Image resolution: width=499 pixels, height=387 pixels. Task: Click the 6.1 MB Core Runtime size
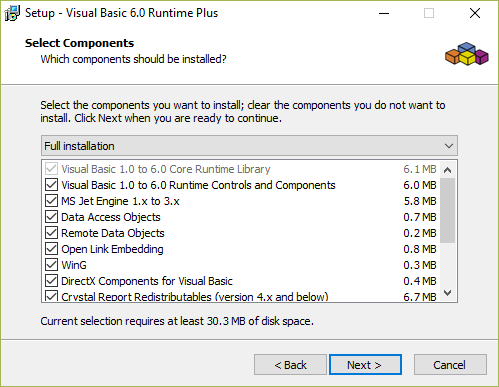[x=420, y=169]
